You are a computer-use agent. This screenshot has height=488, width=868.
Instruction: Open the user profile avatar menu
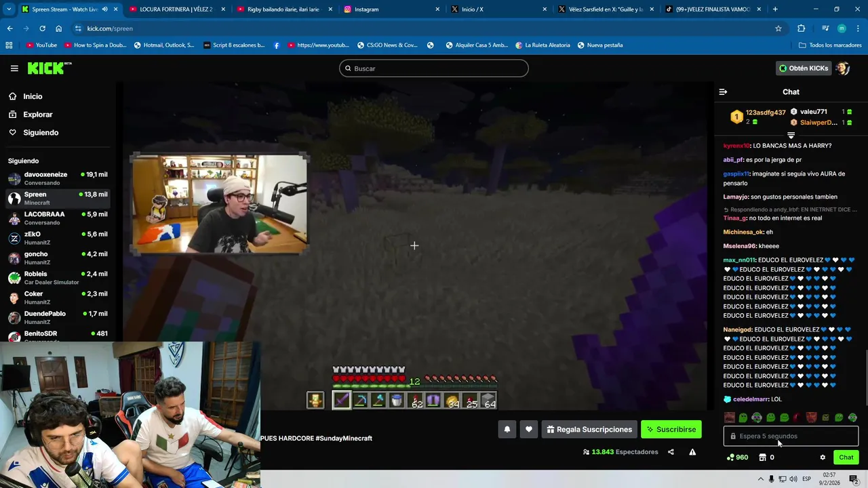coord(843,68)
